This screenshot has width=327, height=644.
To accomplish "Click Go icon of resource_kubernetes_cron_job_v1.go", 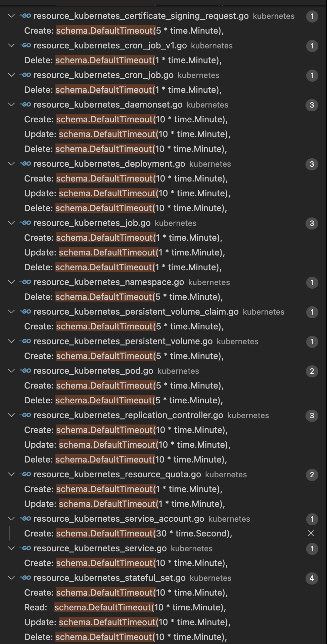I will click(x=26, y=45).
